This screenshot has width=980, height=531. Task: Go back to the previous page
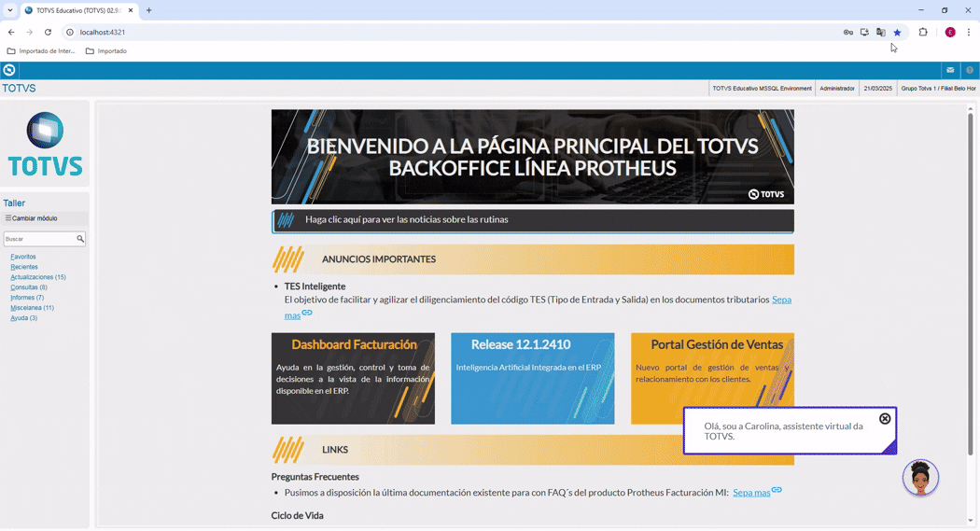pos(11,33)
